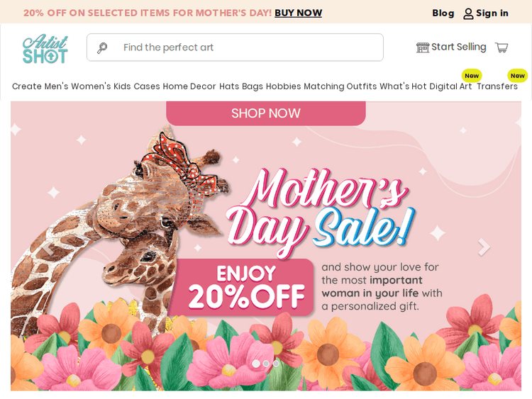Click the Start Selling store icon
The height and width of the screenshot is (399, 532).
[423, 47]
